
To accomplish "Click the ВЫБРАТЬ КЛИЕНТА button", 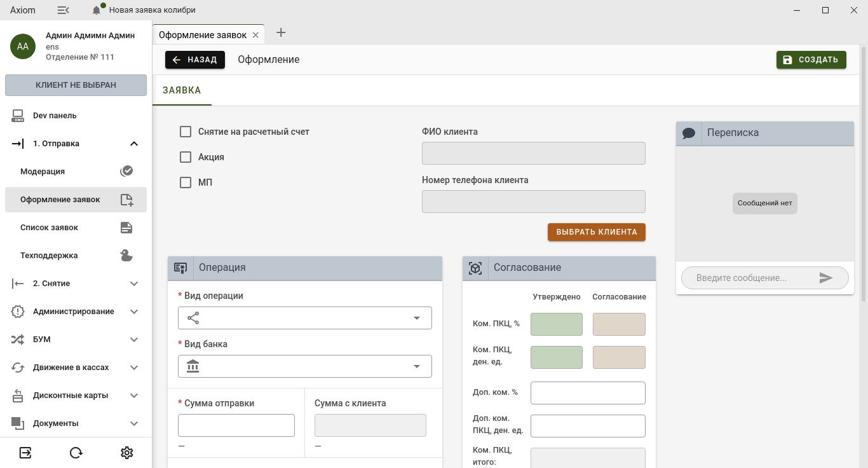I will [x=597, y=232].
